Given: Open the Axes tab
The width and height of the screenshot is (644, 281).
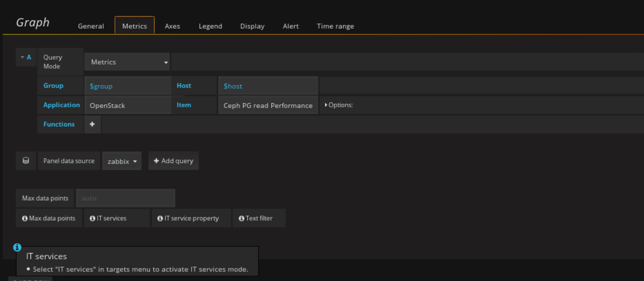Looking at the screenshot, I should [172, 26].
